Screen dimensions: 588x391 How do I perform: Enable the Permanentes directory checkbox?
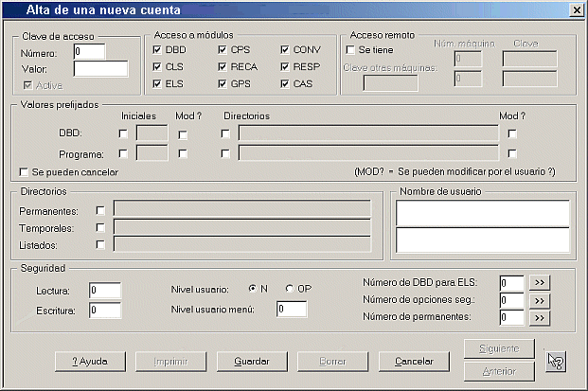99,209
